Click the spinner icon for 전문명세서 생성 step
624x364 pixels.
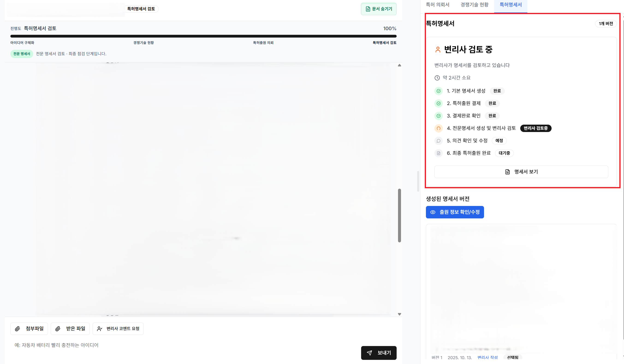pos(438,128)
